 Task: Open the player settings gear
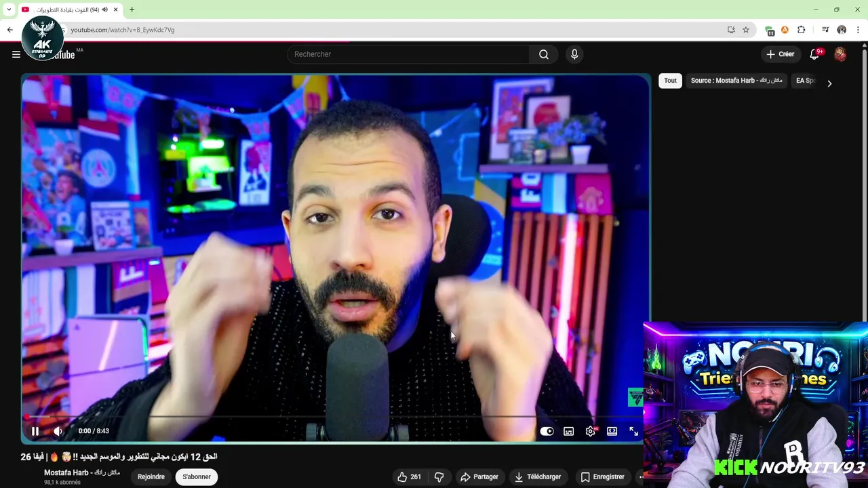[x=591, y=431]
